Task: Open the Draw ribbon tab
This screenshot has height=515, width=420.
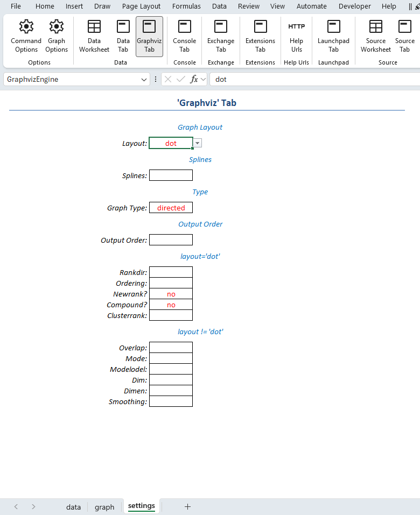Action: pyautogui.click(x=102, y=6)
